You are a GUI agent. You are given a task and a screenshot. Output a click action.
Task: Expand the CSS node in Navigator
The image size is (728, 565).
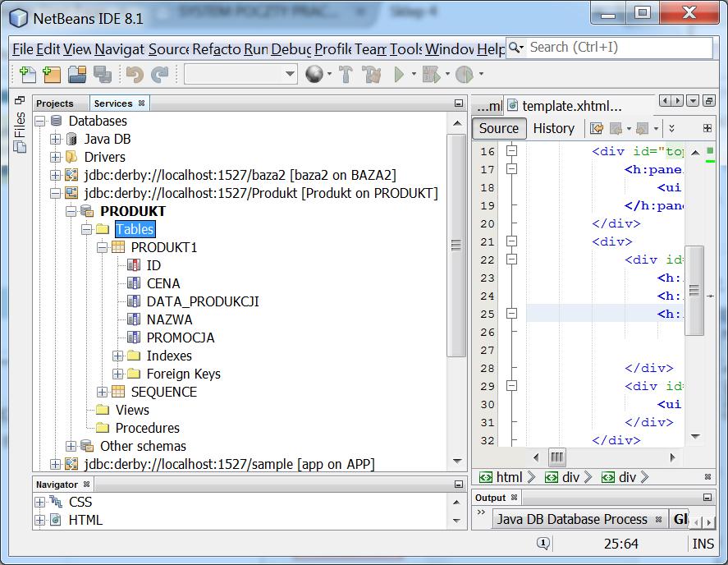(x=40, y=503)
